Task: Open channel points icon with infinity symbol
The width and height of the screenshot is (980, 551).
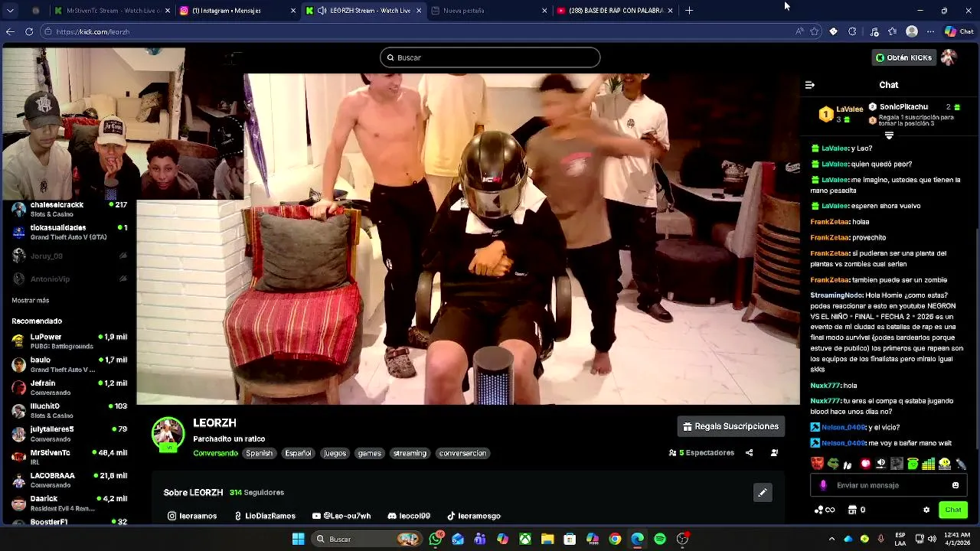Action: point(825,510)
